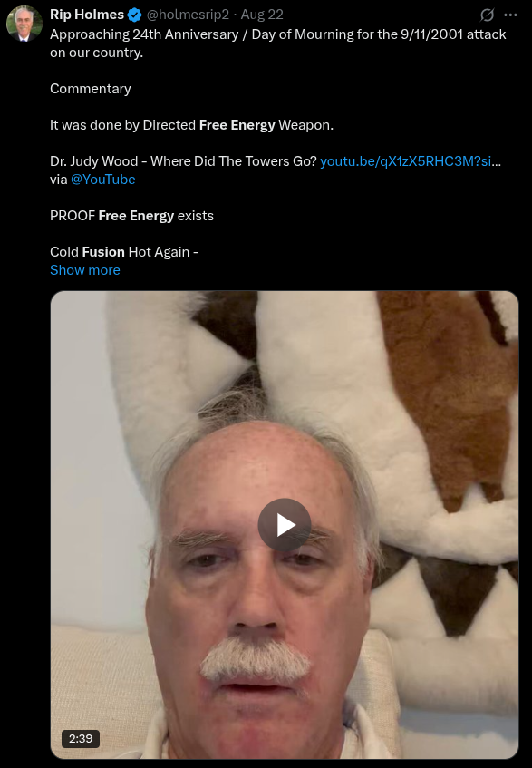Click the 'on our country.' text line
Viewport: 532px width, 768px height.
tap(96, 53)
